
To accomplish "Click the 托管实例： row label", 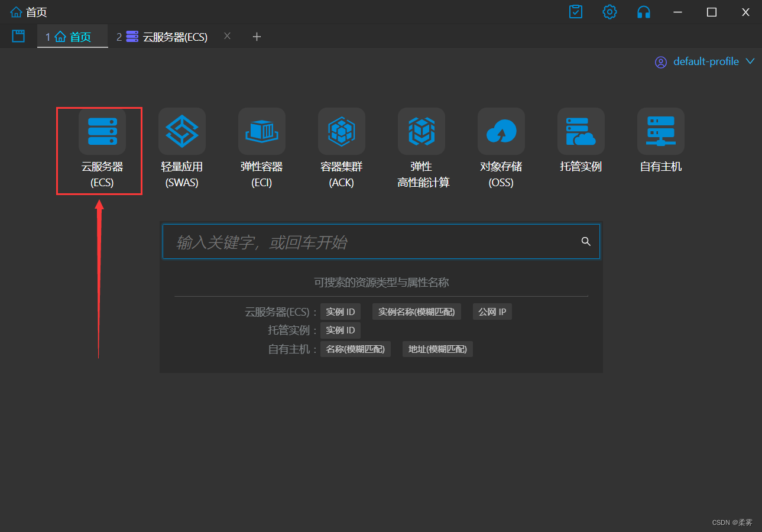I will pyautogui.click(x=293, y=330).
